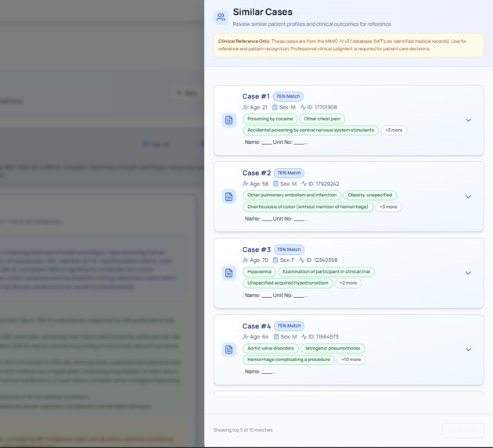This screenshot has width=493, height=448.
Task: Click the Case #2 heading
Action: [257, 173]
